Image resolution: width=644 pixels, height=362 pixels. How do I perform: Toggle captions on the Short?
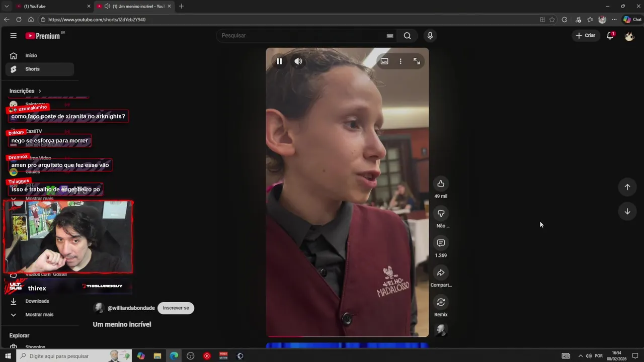click(384, 61)
